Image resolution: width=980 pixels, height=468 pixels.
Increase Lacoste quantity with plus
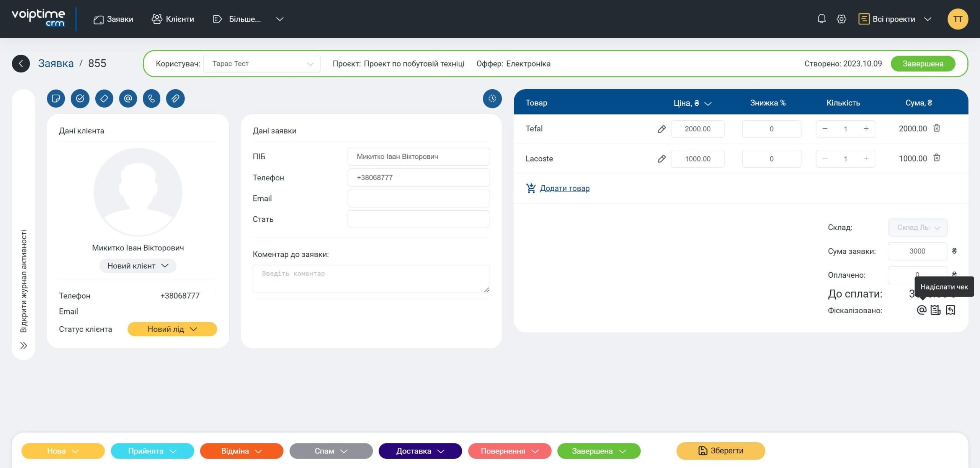pyautogui.click(x=866, y=159)
